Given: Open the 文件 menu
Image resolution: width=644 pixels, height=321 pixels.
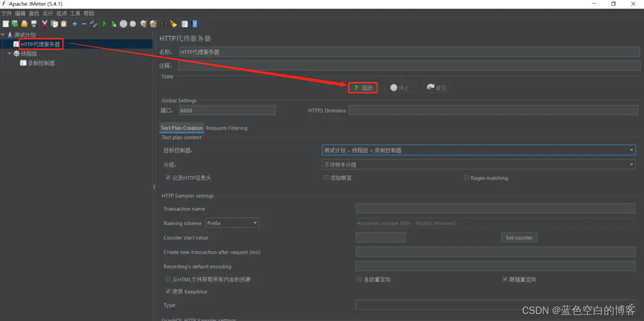Looking at the screenshot, I should 6,13.
